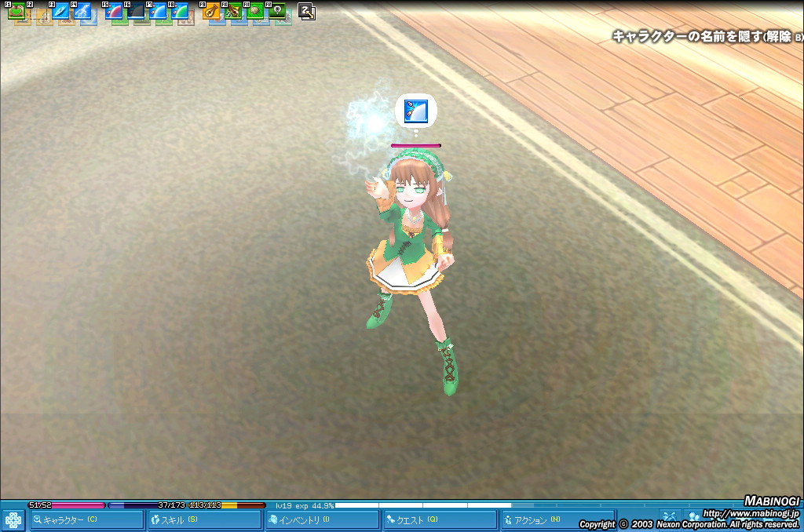Select the F6 dark skill icon
The width and height of the screenshot is (804, 532).
[x=136, y=10]
